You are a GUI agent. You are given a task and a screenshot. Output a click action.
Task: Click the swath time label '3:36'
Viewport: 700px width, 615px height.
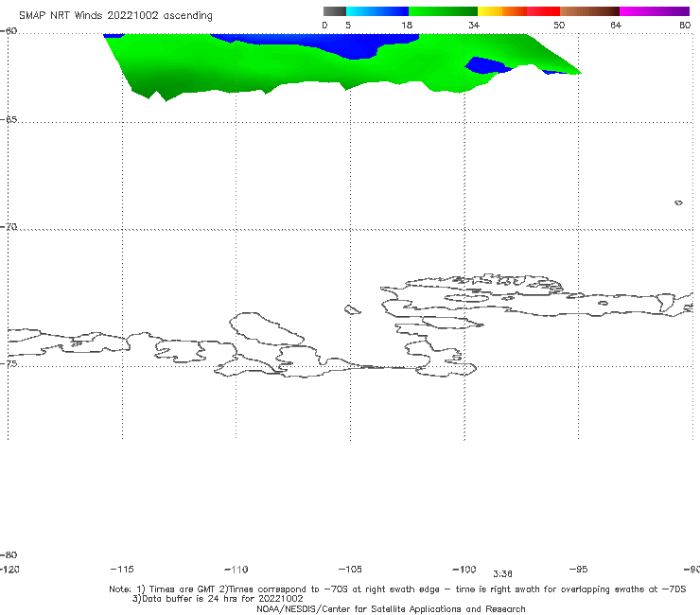click(502, 574)
